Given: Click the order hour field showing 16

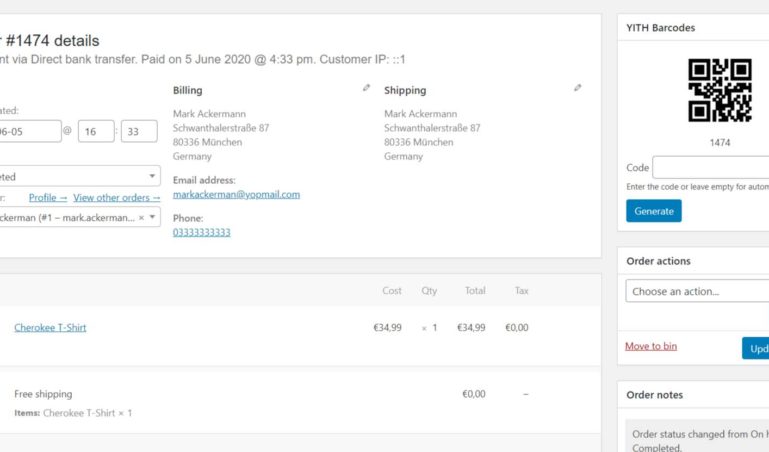Looking at the screenshot, I should [x=96, y=131].
